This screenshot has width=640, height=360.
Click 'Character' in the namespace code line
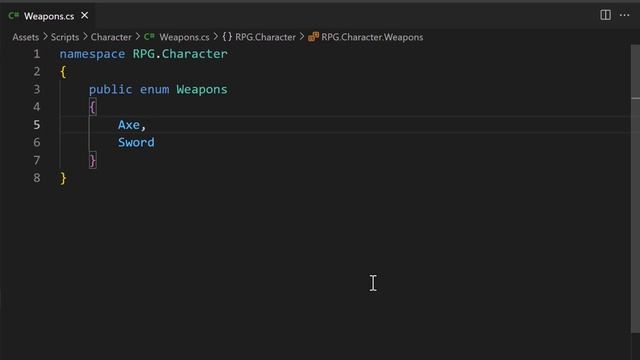(194, 54)
